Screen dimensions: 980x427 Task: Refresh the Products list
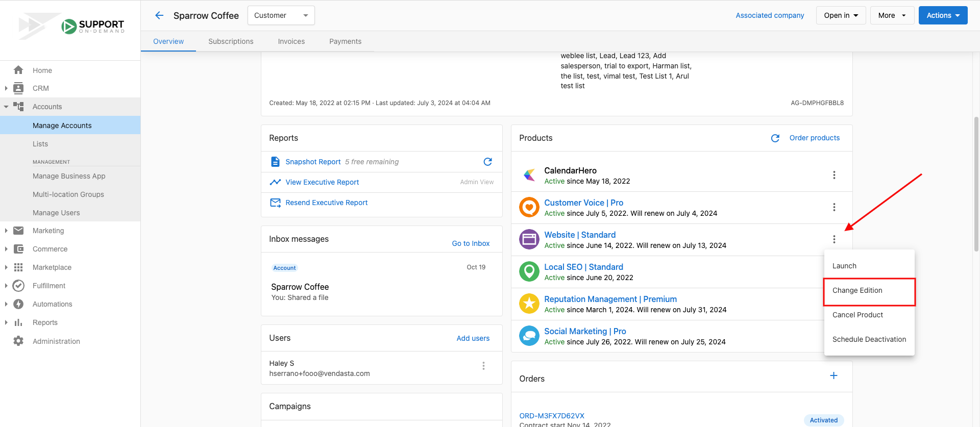(775, 138)
